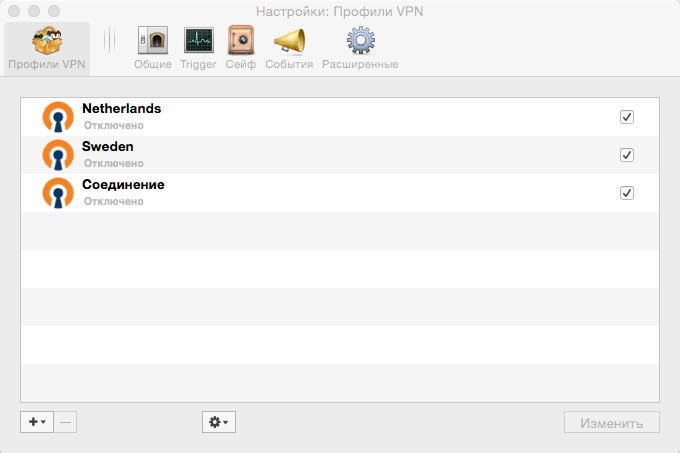Uncheck the Netherlands profile checkbox

(627, 117)
